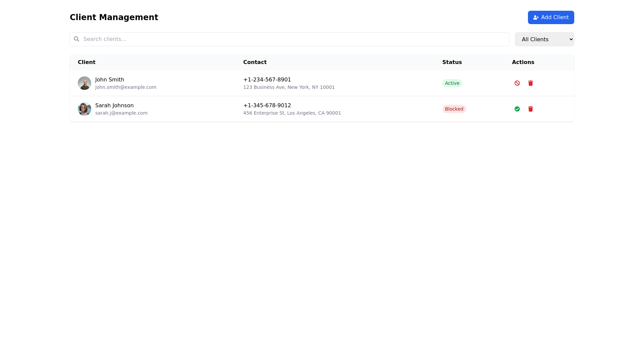The image size is (644, 362).
Task: Unblock Sarah Johnson via the green check icon
Action: tap(517, 109)
